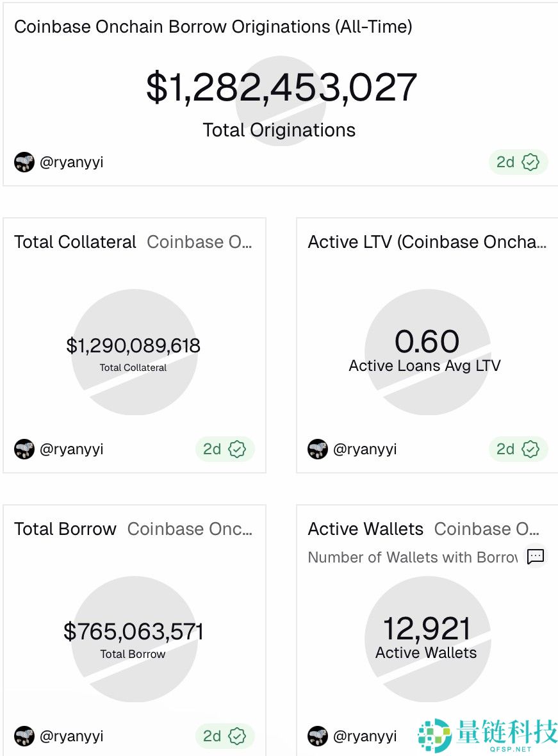Click the $1,282,453,027 Total Originations value
This screenshot has height=756, width=558.
[x=281, y=88]
